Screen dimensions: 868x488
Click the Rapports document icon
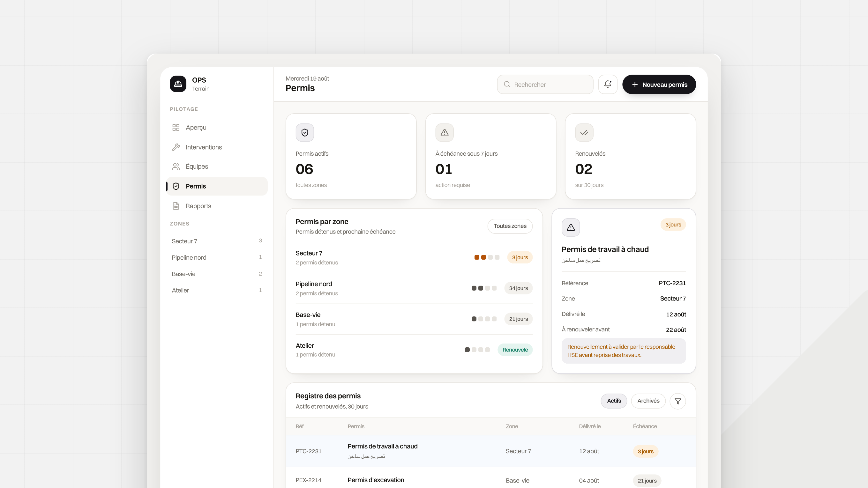(x=176, y=206)
